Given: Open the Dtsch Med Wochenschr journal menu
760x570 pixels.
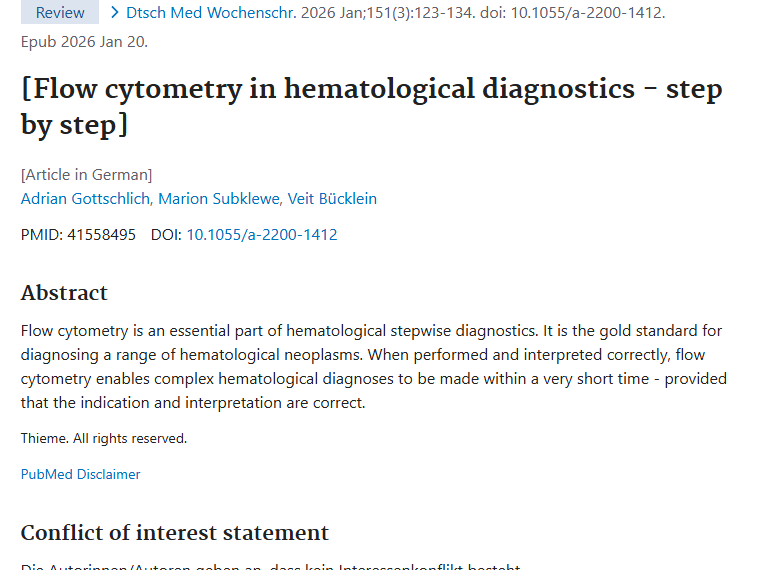Looking at the screenshot, I should pyautogui.click(x=205, y=13).
